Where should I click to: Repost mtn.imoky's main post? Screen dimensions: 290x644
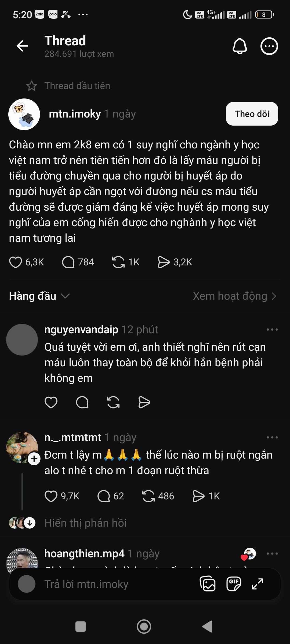[118, 262]
